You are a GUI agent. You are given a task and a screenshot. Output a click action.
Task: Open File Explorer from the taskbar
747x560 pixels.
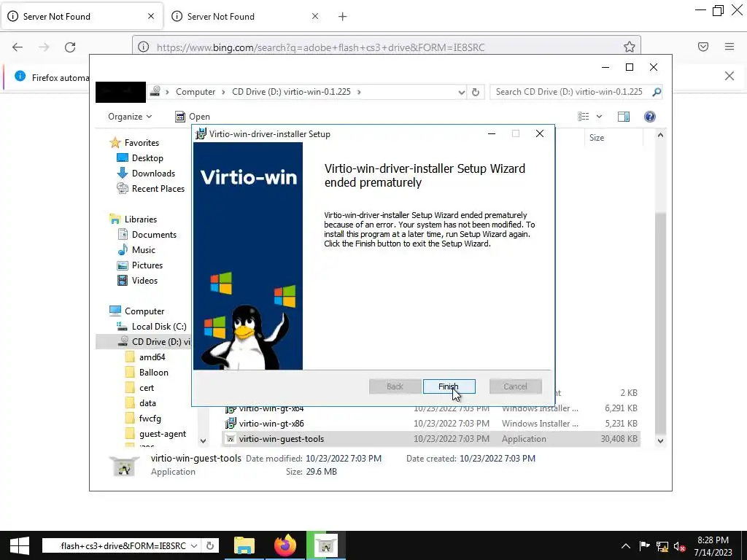click(244, 545)
